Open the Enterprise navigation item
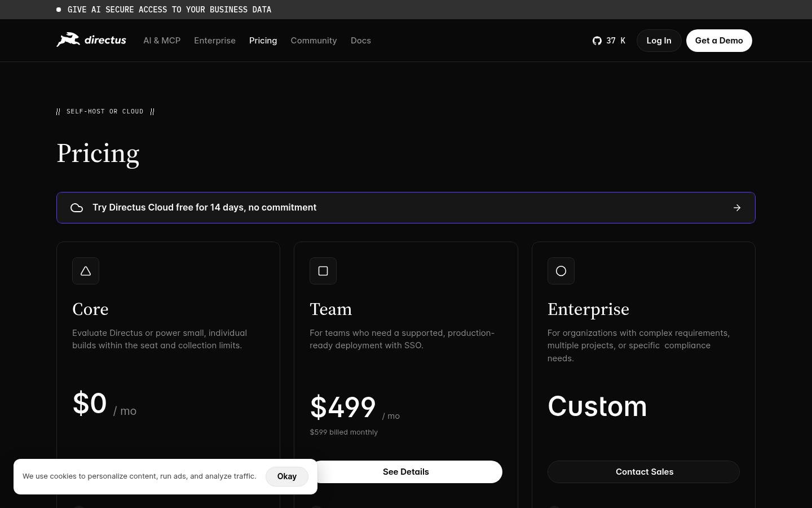812x508 pixels. coord(215,41)
